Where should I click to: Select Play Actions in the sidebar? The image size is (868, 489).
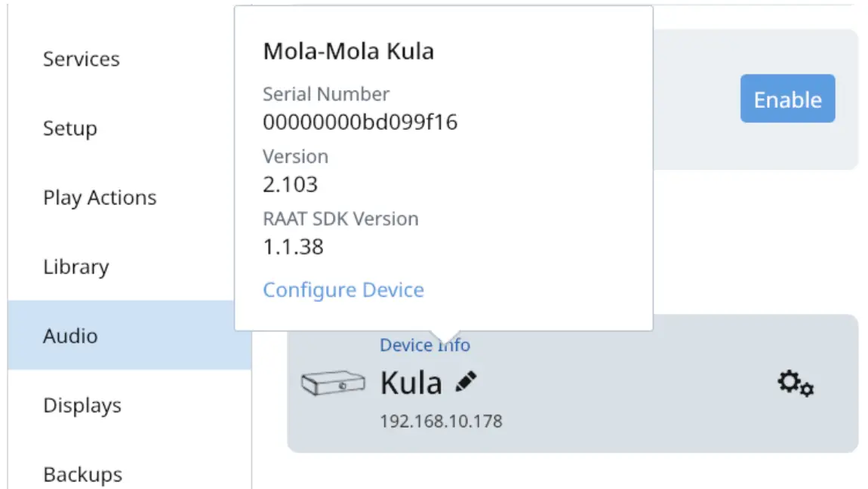pyautogui.click(x=100, y=198)
